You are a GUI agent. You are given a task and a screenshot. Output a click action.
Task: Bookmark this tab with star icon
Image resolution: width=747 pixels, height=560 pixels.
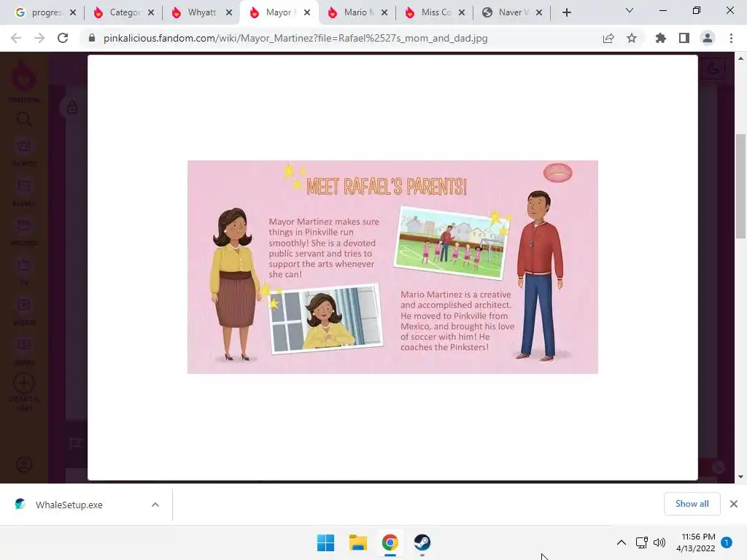pyautogui.click(x=632, y=38)
